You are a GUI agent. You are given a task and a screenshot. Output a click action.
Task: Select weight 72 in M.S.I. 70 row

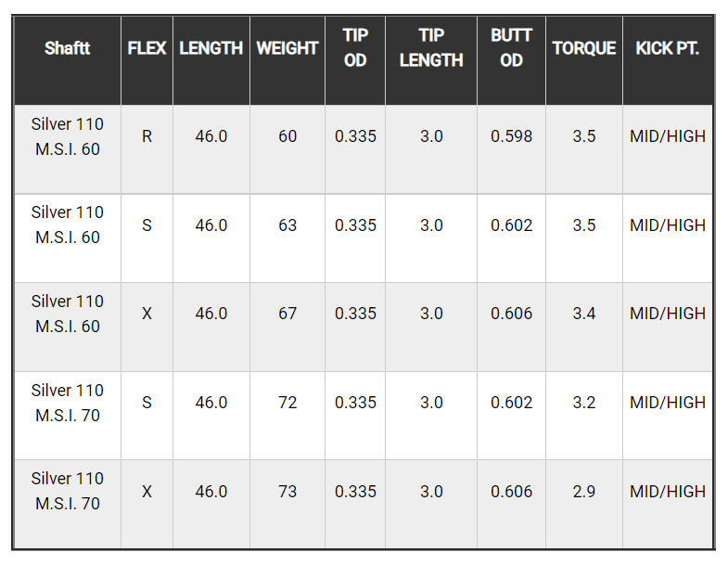[287, 403]
